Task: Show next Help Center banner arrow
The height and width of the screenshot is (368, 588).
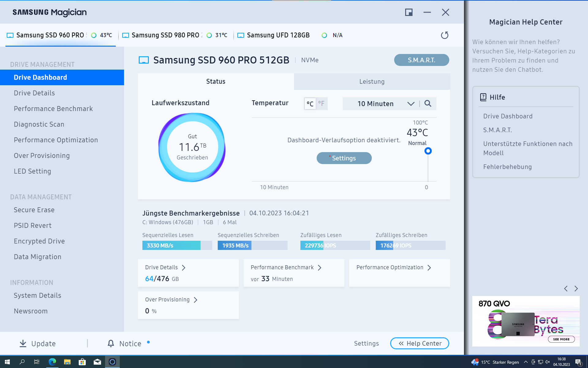Action: pyautogui.click(x=576, y=289)
